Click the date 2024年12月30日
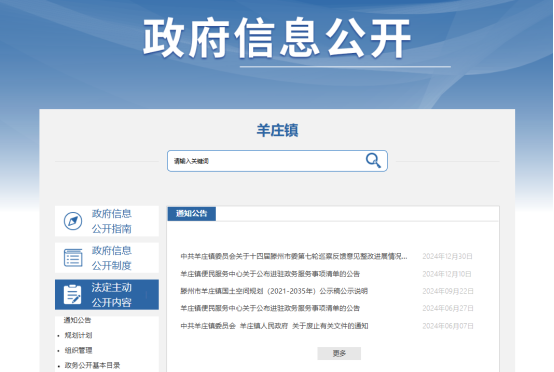 click(447, 256)
